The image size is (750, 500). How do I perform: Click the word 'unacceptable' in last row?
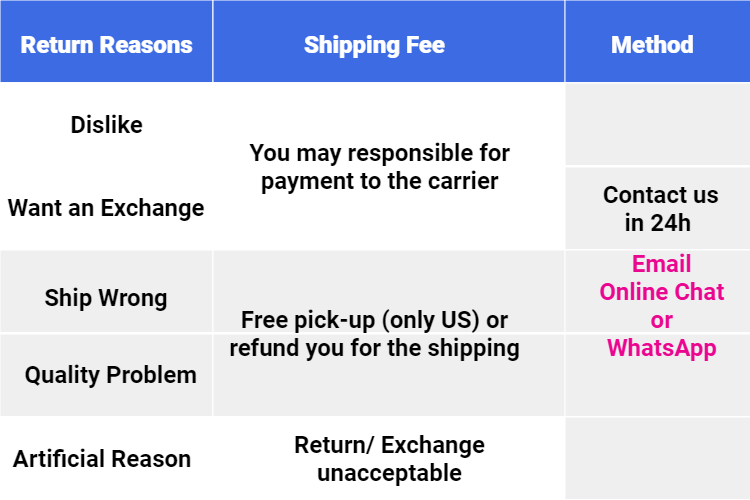coord(389,473)
